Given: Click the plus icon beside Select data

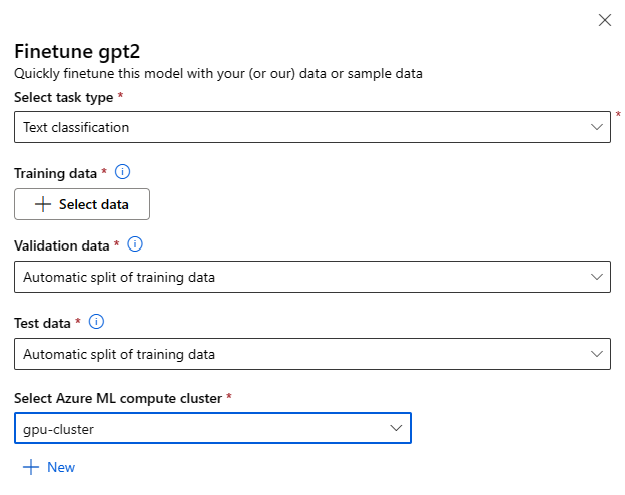Looking at the screenshot, I should point(42,204).
